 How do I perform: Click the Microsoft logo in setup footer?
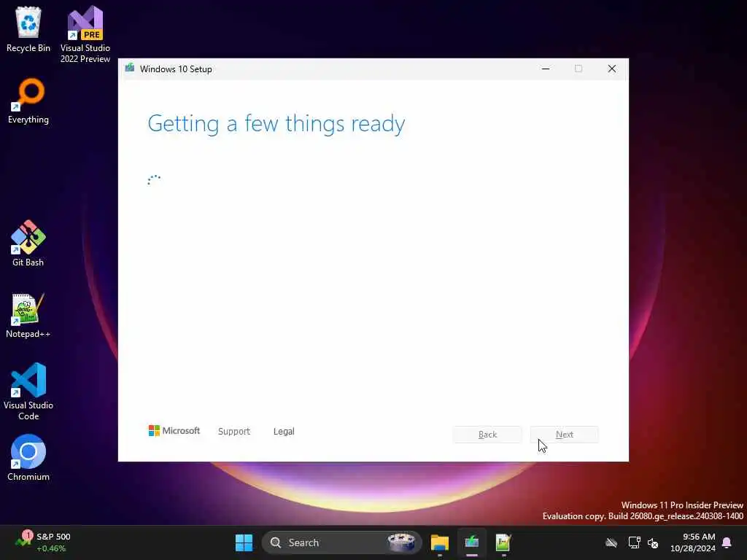[174, 431]
